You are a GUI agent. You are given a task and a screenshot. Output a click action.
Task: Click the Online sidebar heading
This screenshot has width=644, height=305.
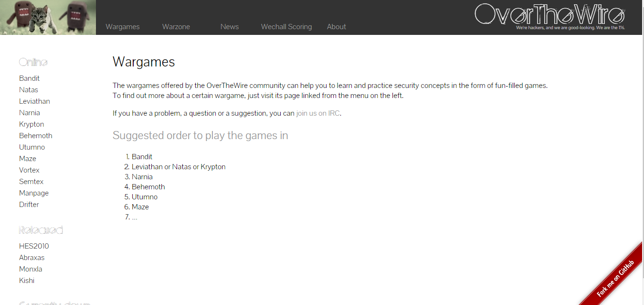coord(33,62)
